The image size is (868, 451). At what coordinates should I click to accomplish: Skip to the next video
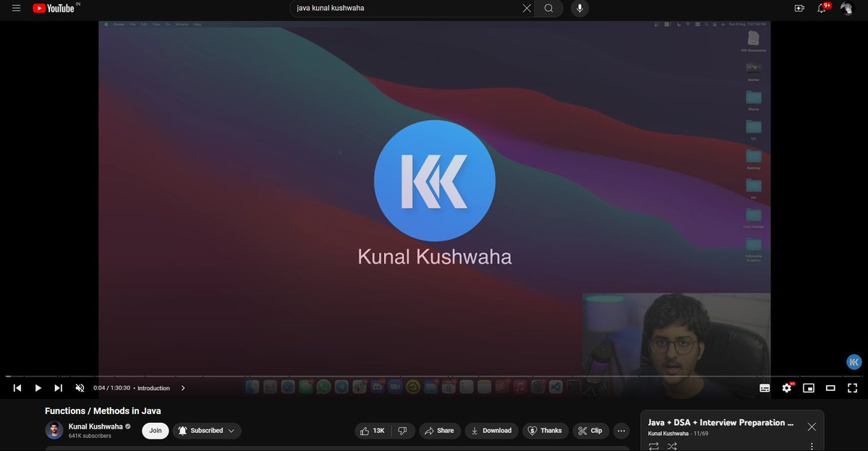pos(59,388)
